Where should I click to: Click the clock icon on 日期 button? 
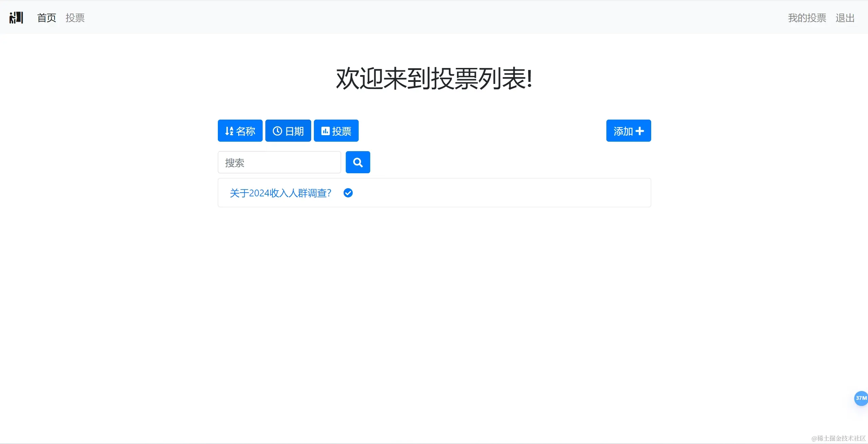click(x=277, y=131)
